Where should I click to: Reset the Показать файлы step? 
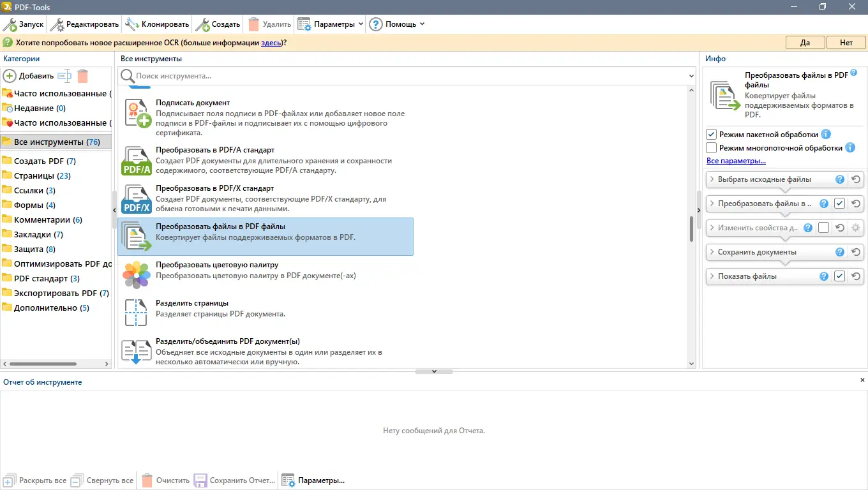[856, 276]
